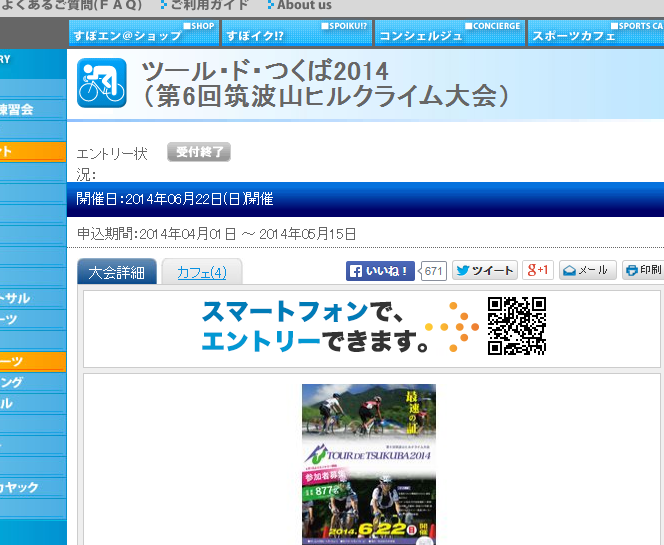Select the 大会詳細 tab
Image resolution: width=664 pixels, height=545 pixels.
click(116, 272)
